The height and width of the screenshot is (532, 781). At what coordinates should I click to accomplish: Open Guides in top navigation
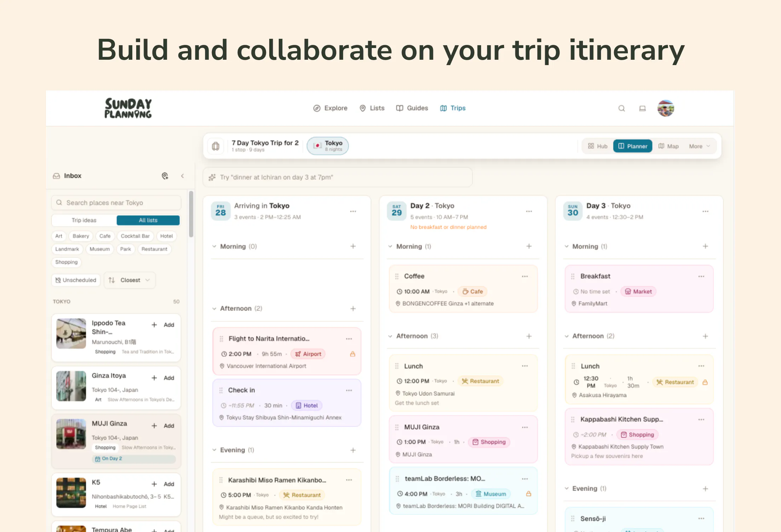(x=412, y=108)
